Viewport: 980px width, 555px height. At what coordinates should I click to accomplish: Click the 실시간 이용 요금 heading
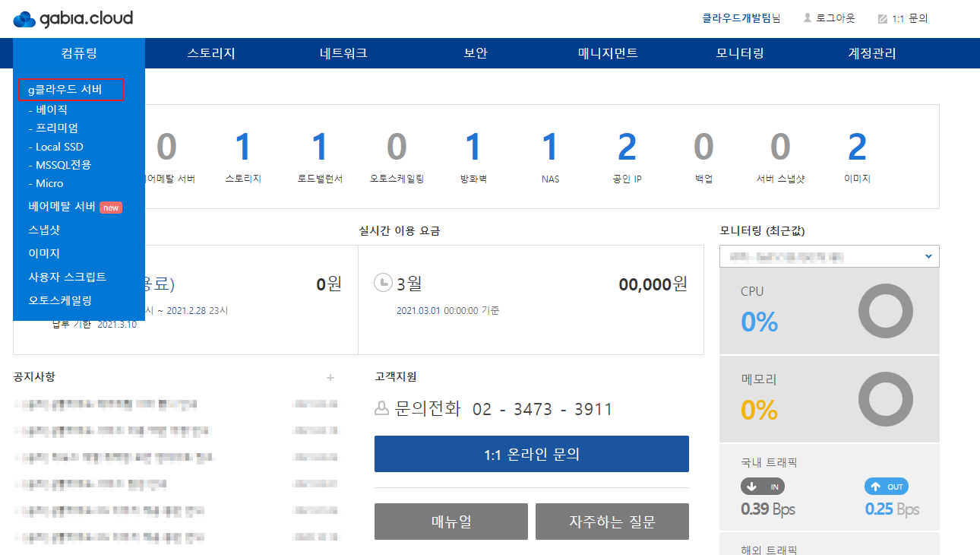(400, 231)
